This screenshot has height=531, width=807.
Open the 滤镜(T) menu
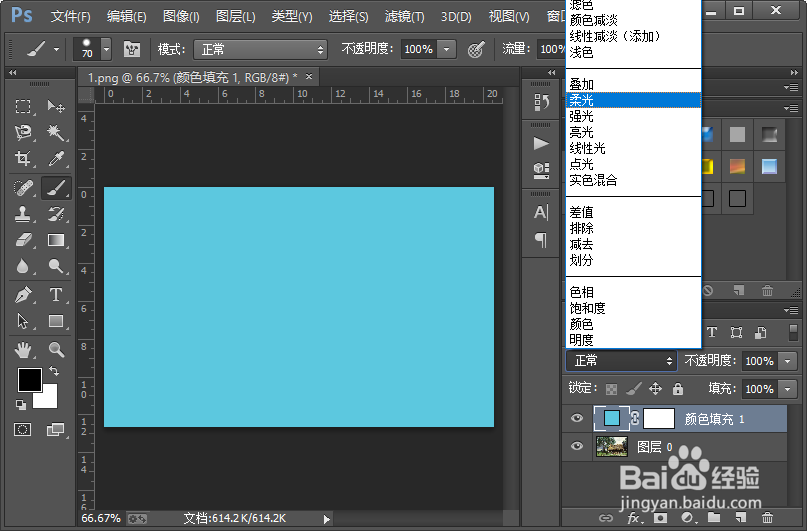[x=405, y=17]
